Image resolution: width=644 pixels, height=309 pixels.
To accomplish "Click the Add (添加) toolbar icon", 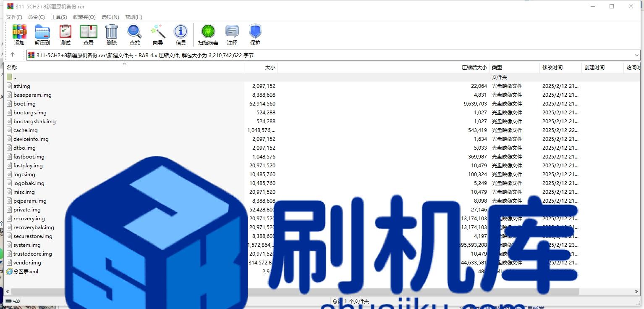I will 19,32.
